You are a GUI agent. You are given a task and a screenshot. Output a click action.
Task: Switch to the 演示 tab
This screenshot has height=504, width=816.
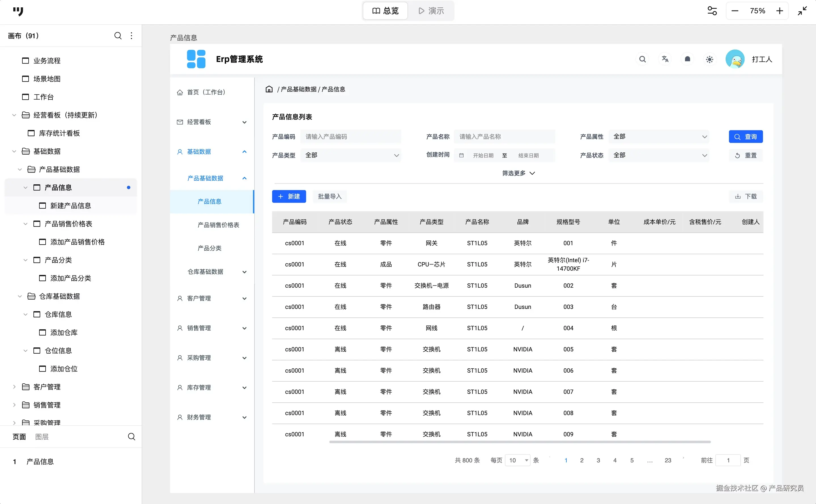pyautogui.click(x=431, y=11)
